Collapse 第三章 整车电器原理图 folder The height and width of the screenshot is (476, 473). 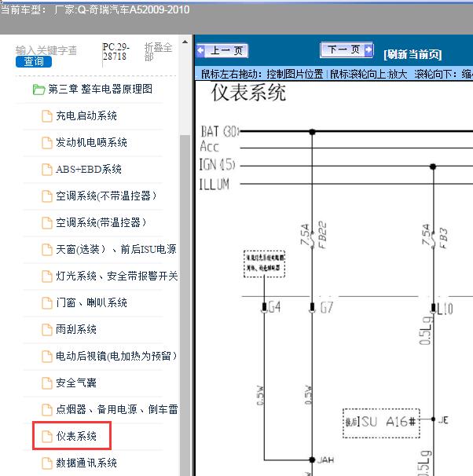click(x=101, y=90)
